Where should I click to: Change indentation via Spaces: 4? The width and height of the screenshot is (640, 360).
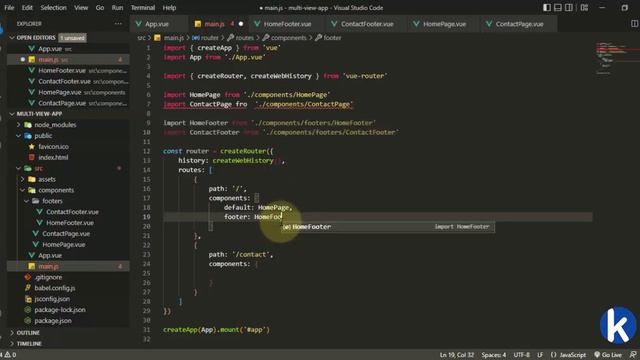pyautogui.click(x=493, y=355)
